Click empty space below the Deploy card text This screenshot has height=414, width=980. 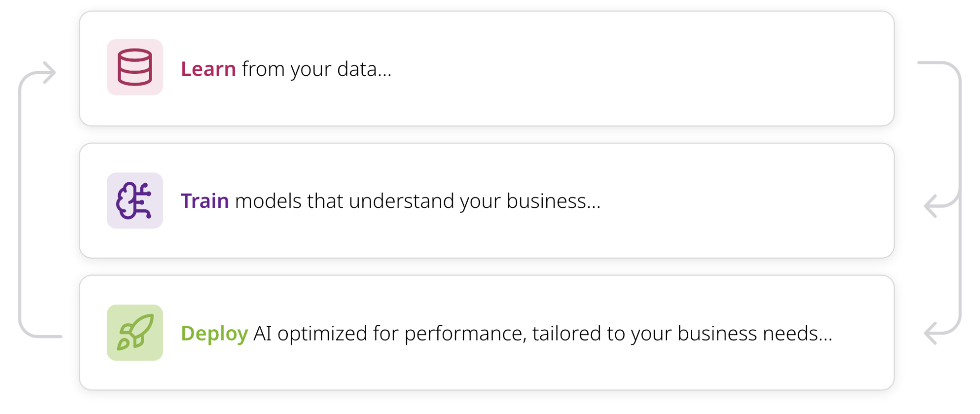(490, 370)
